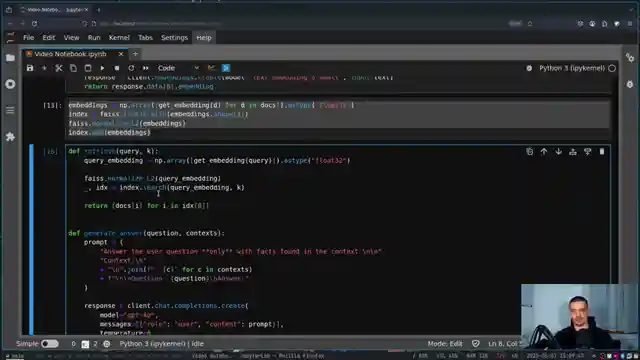Switch kernel via Python 3 (ipykernel) label

point(572,68)
